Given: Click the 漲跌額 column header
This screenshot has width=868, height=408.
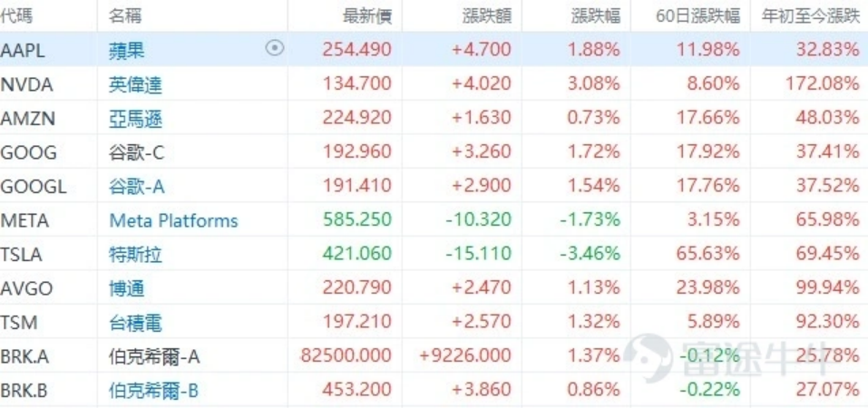Looking at the screenshot, I should [x=486, y=16].
